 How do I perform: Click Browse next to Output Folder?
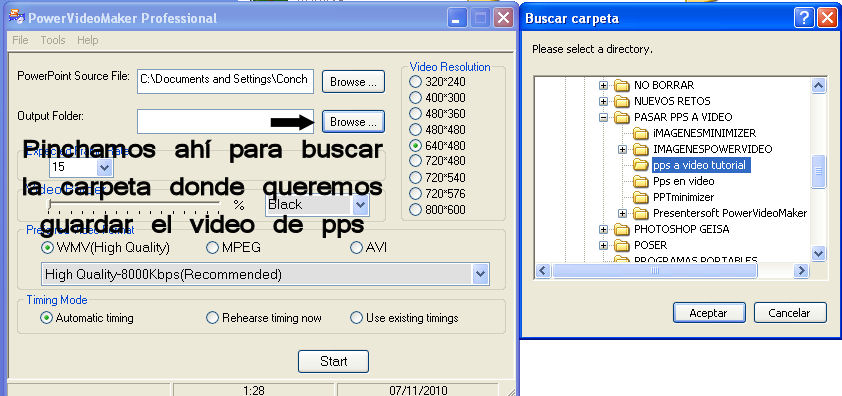[x=353, y=122]
